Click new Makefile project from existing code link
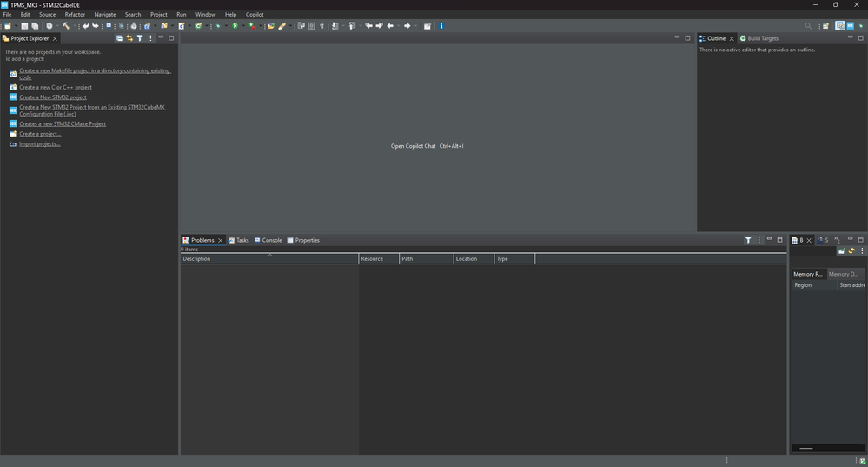868x467 pixels. click(x=96, y=74)
